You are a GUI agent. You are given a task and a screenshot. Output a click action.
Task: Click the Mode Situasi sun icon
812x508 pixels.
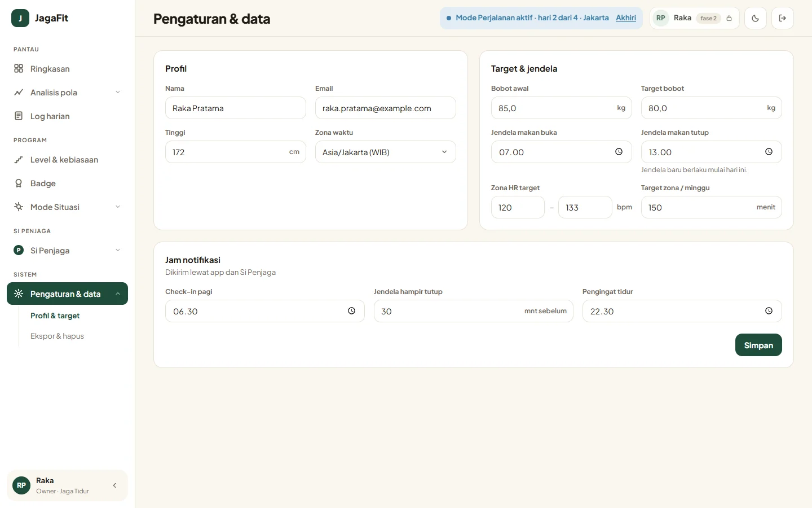pos(19,207)
